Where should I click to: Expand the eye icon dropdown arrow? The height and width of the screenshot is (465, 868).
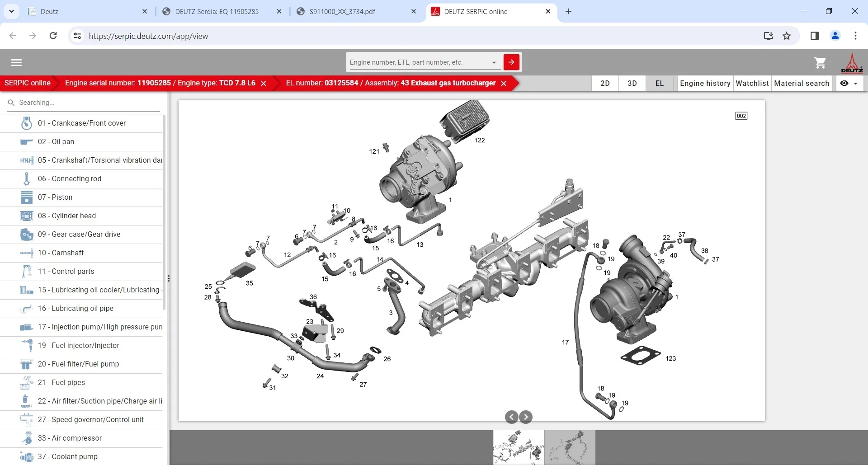(857, 83)
